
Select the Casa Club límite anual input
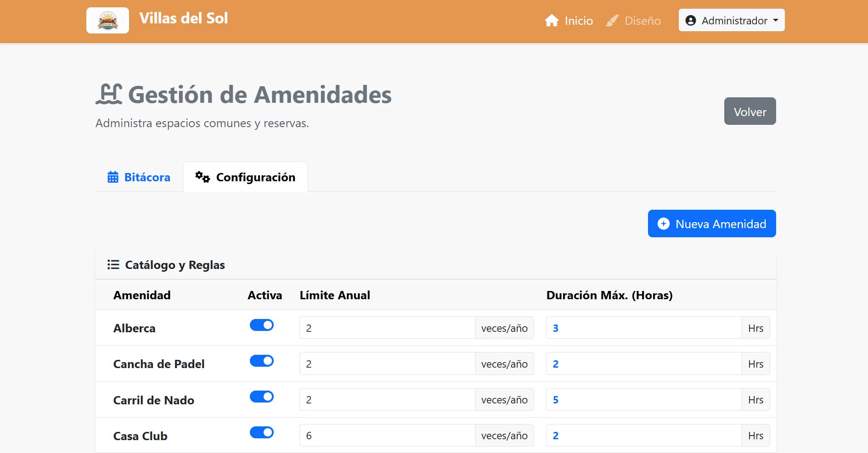pos(387,435)
